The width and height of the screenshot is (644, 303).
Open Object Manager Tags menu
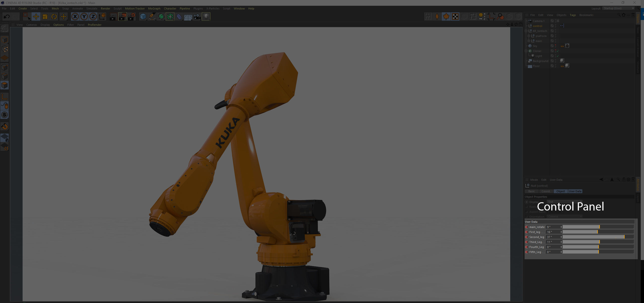pos(573,15)
